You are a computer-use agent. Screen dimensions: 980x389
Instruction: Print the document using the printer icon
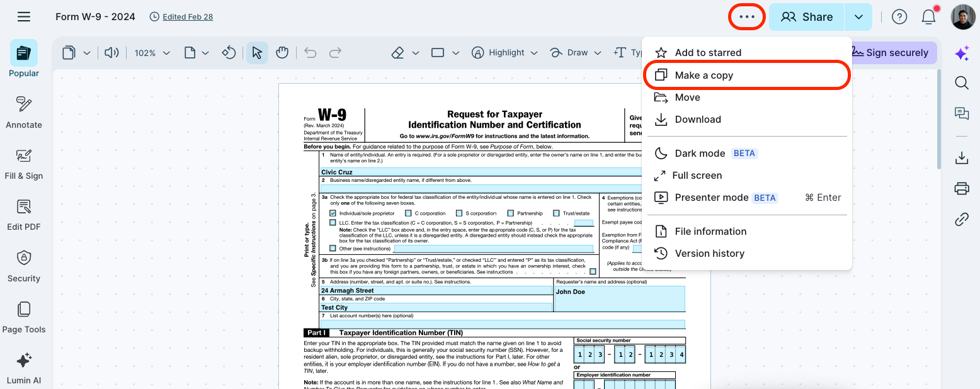tap(962, 188)
